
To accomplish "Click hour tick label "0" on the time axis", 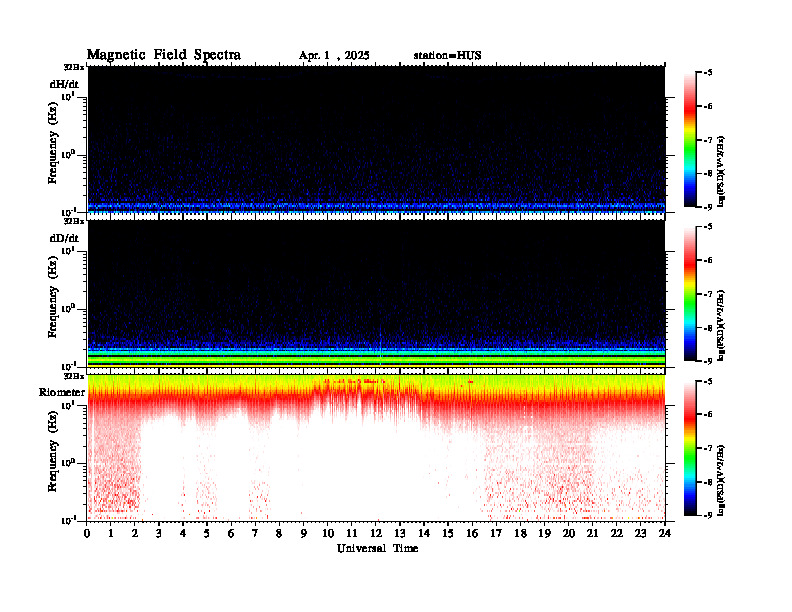I will coord(87,534).
